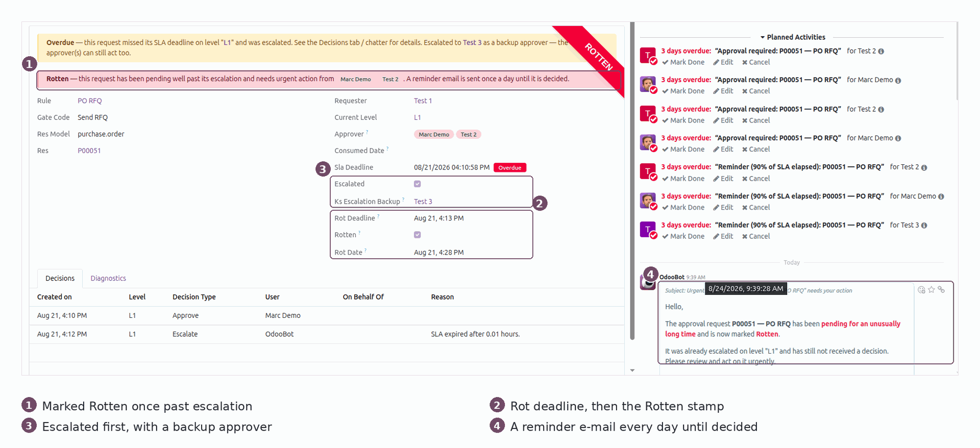Click Marc Demo avatar on Reminder activity
This screenshot has width=980, height=448.
[x=648, y=201]
